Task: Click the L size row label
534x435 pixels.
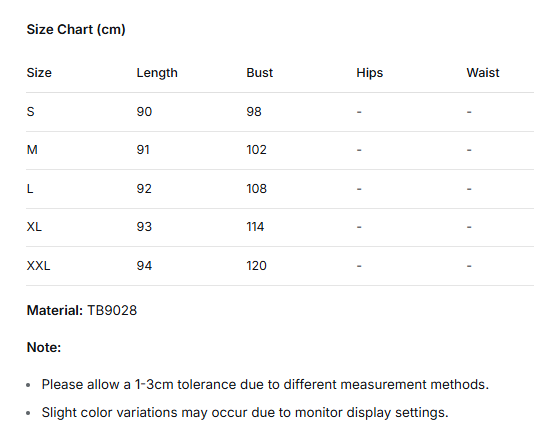Action: point(30,189)
